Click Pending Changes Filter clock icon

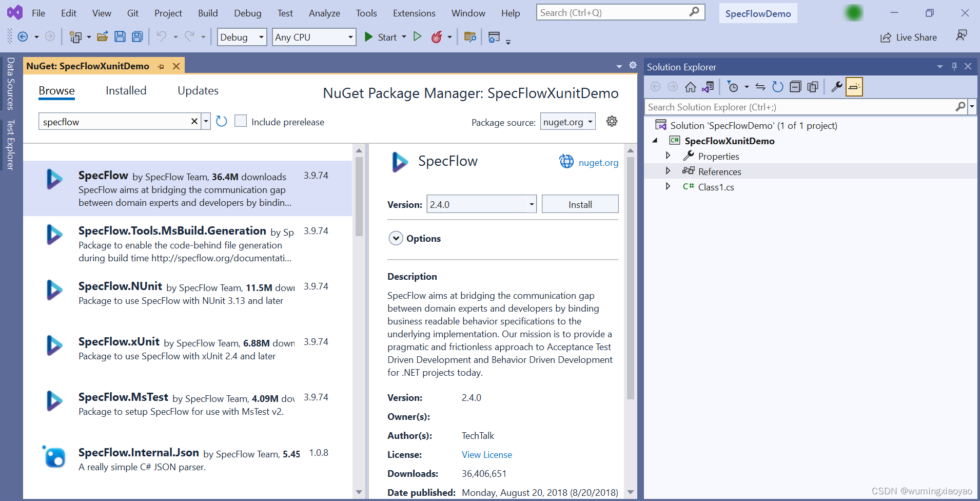(x=733, y=87)
